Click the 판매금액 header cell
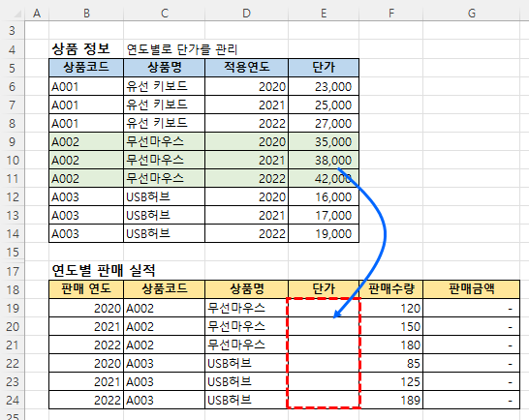529x420 pixels. [471, 289]
